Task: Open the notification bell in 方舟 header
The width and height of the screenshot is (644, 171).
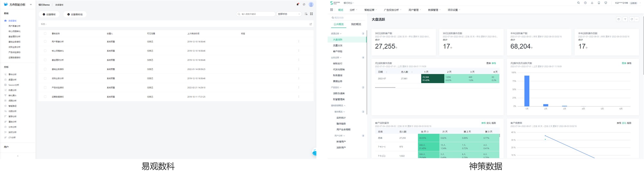Action: point(298,4)
